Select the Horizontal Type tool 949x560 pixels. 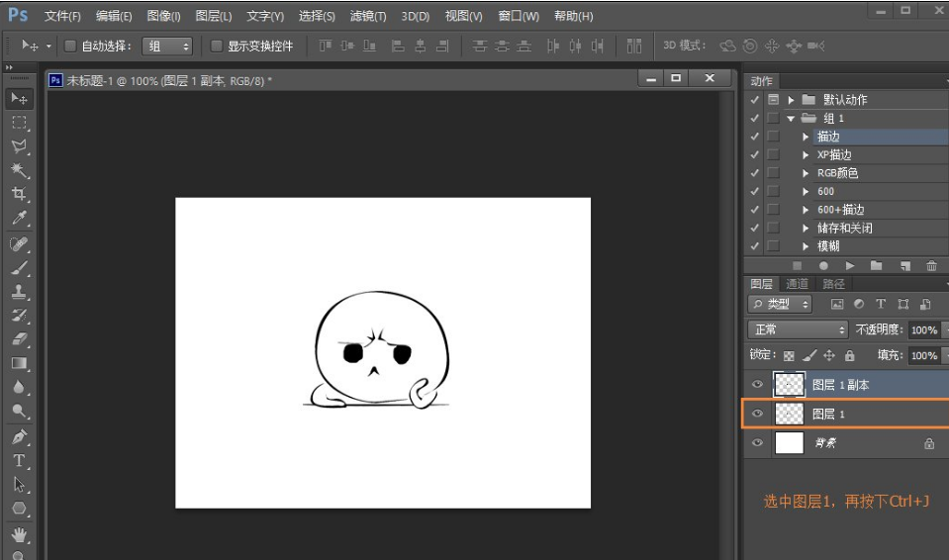click(19, 460)
